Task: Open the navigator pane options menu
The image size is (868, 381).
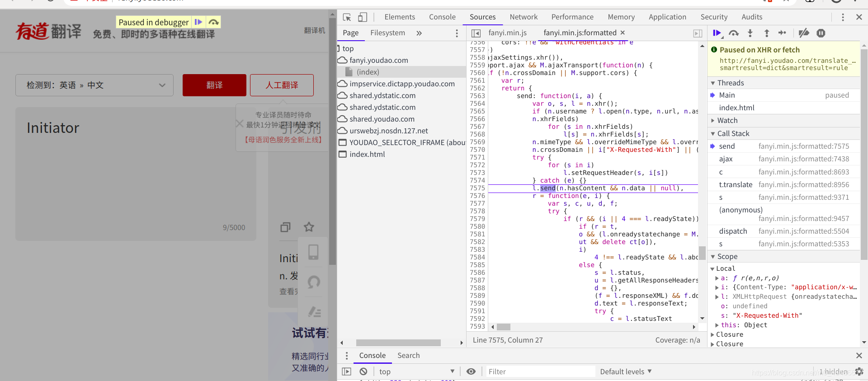Action: 457,33
